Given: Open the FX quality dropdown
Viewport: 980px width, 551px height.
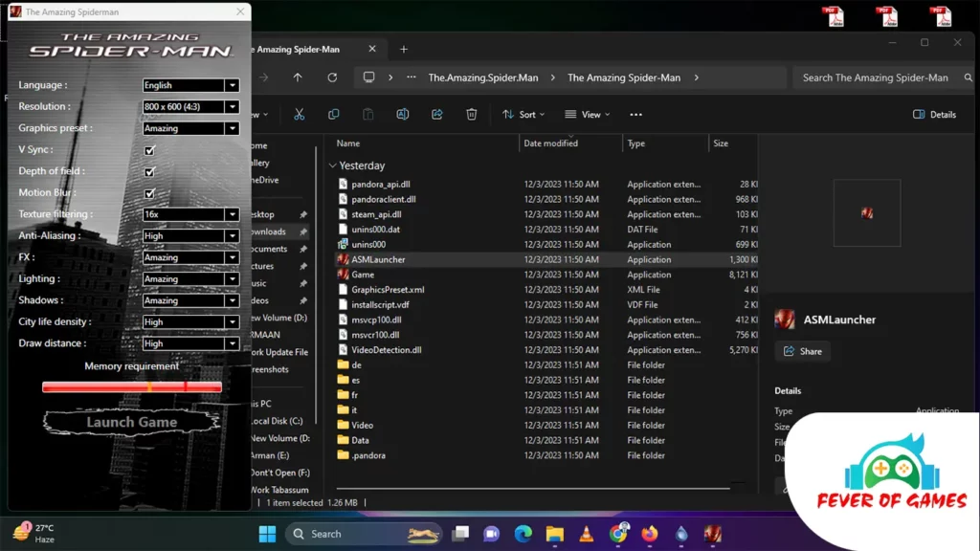Looking at the screenshot, I should click(x=190, y=257).
